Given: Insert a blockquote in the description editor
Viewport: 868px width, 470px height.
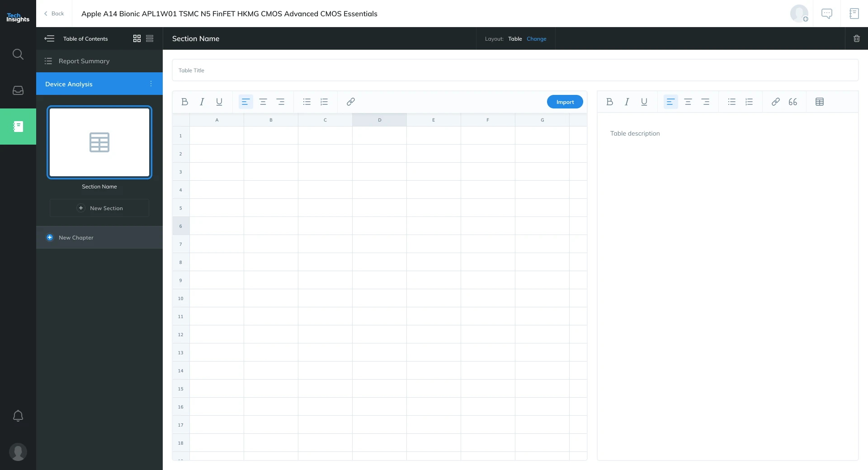Looking at the screenshot, I should (x=793, y=102).
